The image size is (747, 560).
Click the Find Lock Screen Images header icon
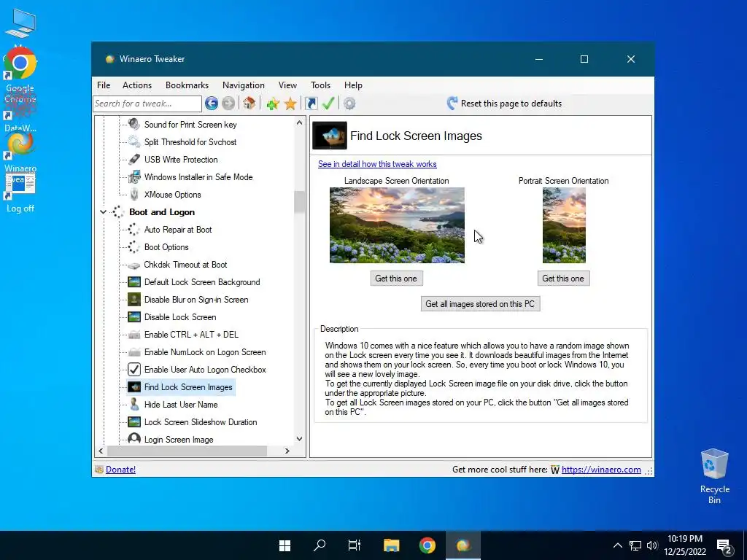click(x=329, y=136)
